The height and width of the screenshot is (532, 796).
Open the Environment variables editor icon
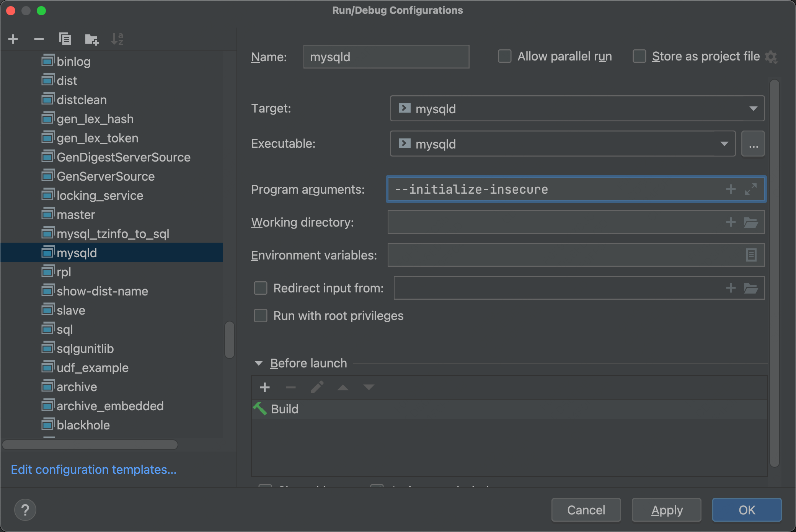[751, 255]
